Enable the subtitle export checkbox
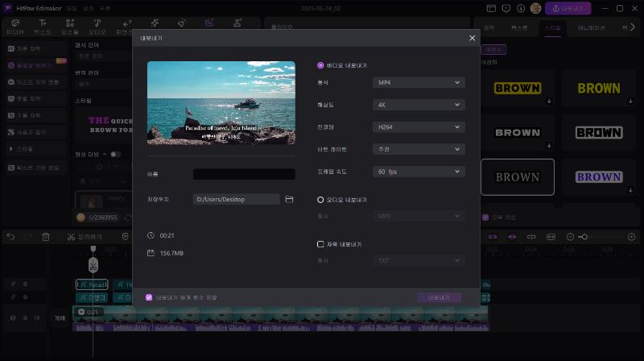This screenshot has height=361, width=644. coord(320,244)
